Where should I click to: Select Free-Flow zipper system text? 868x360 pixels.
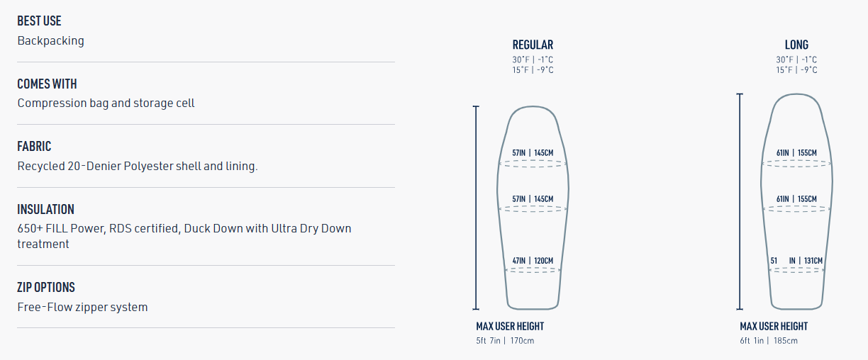click(82, 308)
